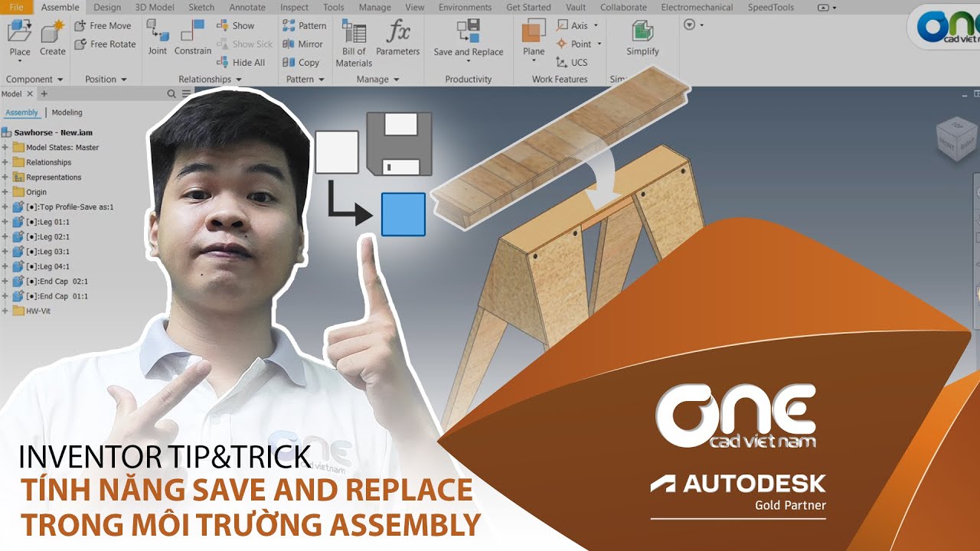Viewport: 980px width, 551px height.
Task: Expand the Relationships tree node
Action: click(x=5, y=162)
